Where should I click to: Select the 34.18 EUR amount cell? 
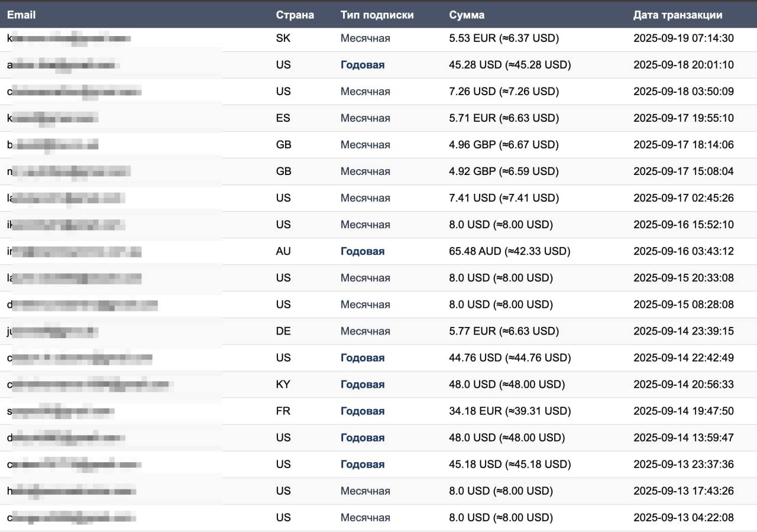509,411
